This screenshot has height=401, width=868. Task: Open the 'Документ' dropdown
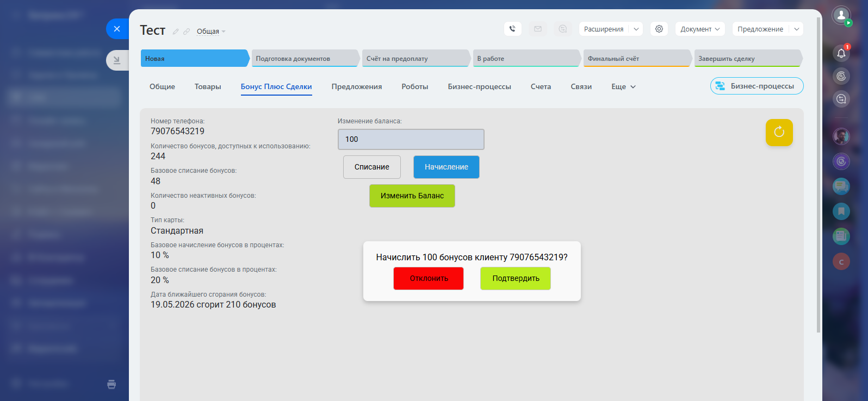pyautogui.click(x=700, y=29)
